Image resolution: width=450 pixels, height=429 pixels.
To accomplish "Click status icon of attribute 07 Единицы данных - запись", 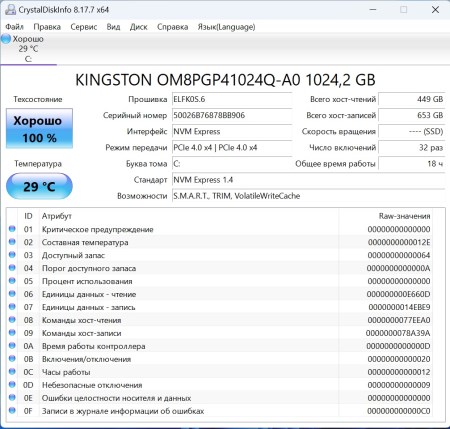I will click(x=12, y=307).
